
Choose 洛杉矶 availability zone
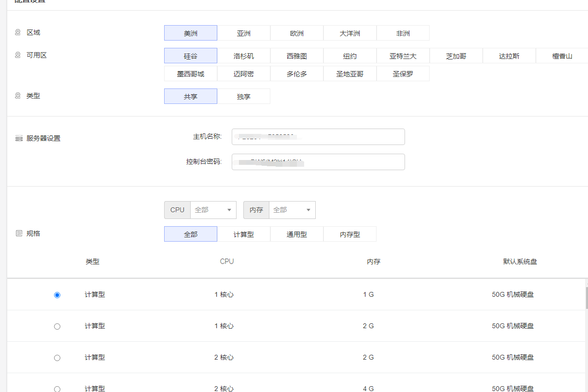click(244, 56)
